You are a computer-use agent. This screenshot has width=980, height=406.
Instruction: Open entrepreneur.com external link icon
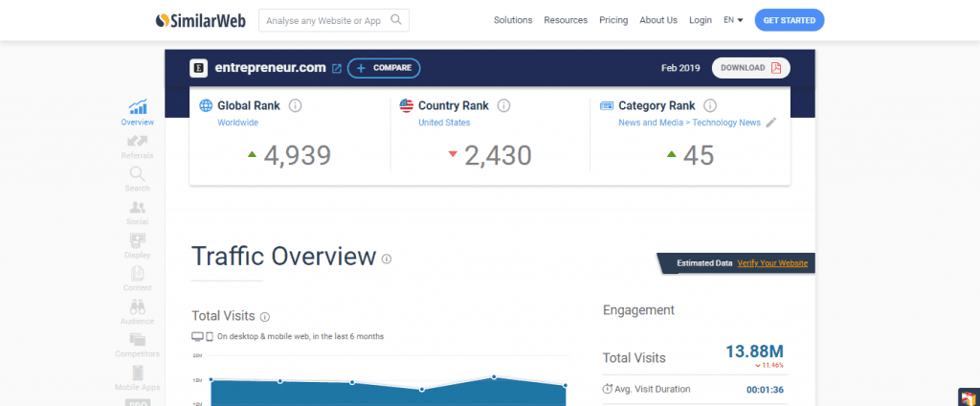click(x=336, y=68)
